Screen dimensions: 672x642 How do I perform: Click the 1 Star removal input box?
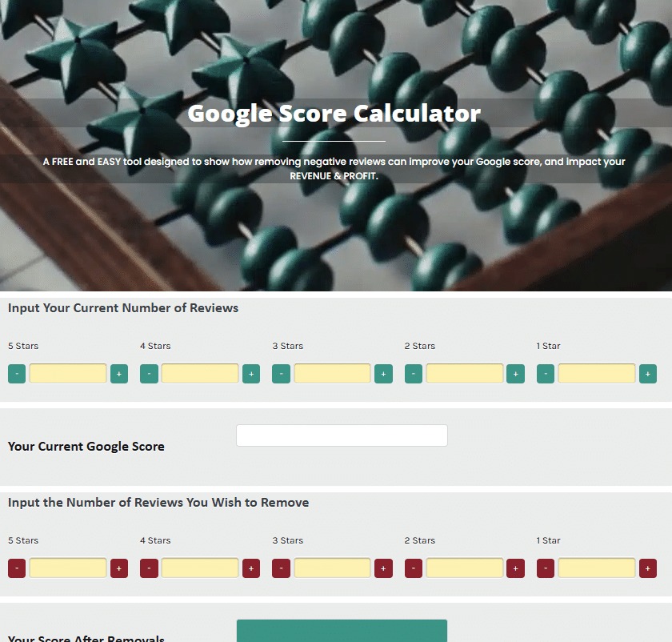597,568
